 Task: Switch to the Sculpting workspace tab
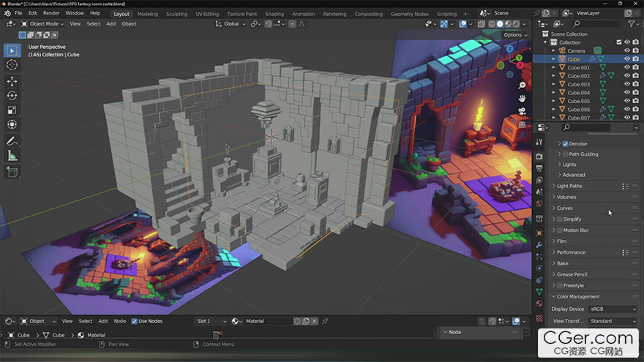[x=176, y=14]
